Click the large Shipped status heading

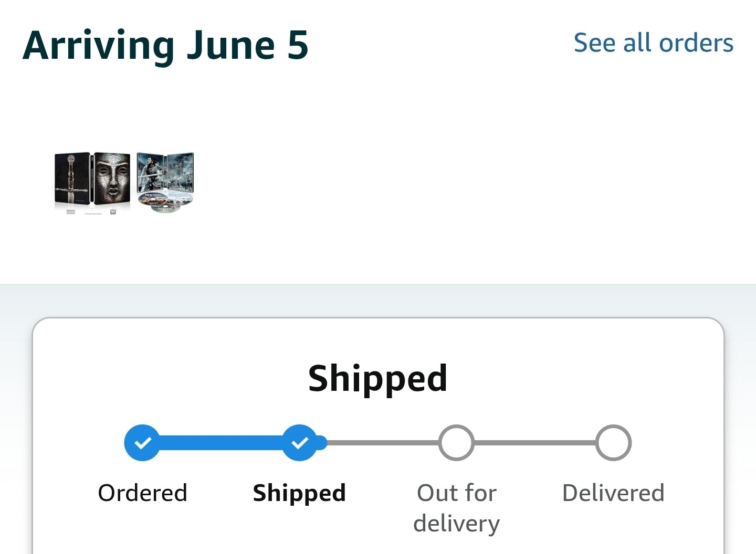[377, 378]
